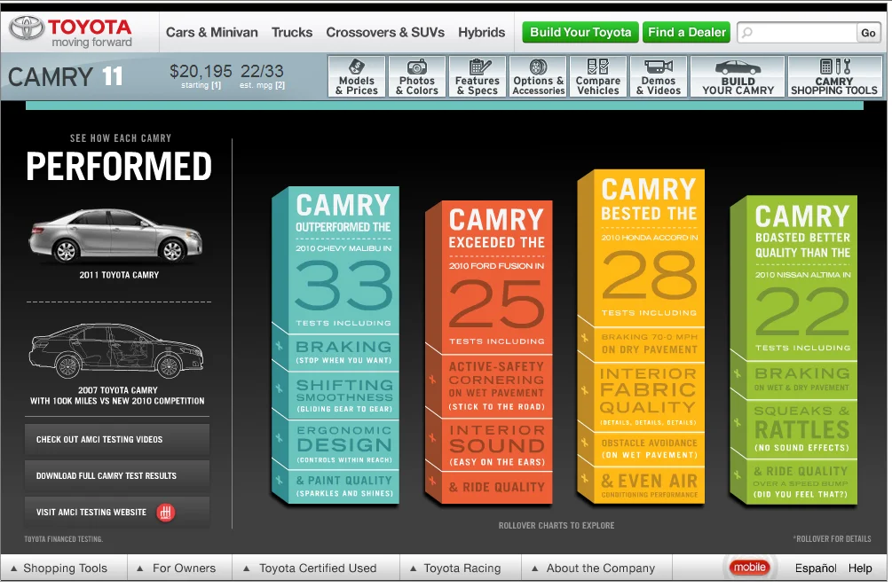Open Models & Prices section

(x=357, y=76)
